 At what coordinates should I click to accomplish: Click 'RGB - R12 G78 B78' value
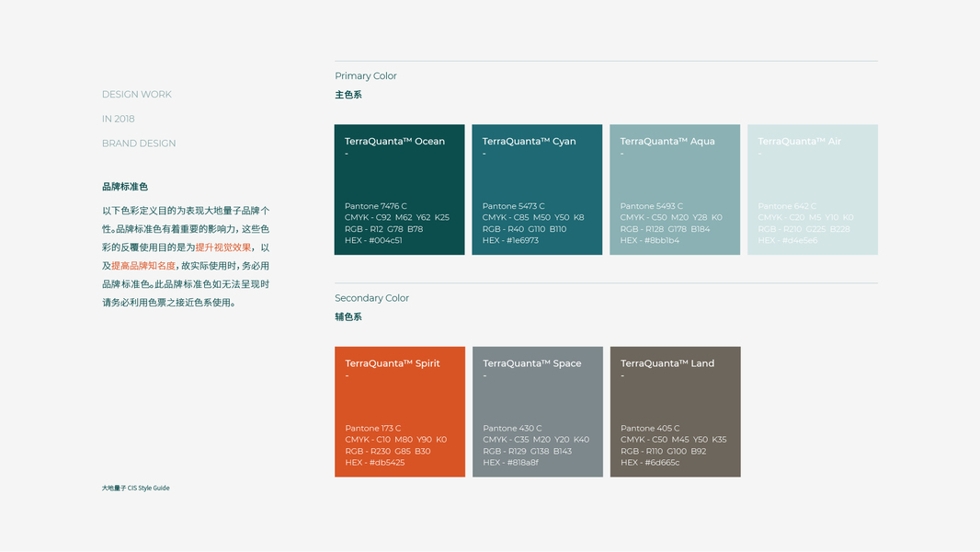(383, 229)
